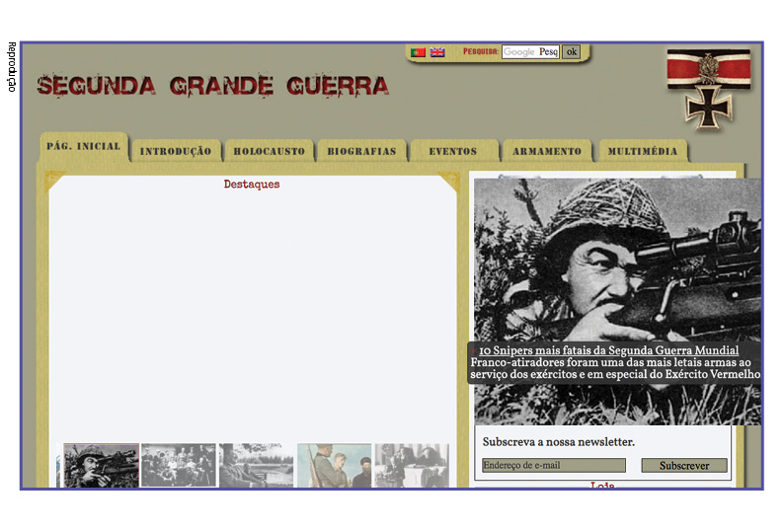Image resolution: width=784 pixels, height=532 pixels.
Task: Open the Holocausto tab
Action: pyautogui.click(x=269, y=152)
